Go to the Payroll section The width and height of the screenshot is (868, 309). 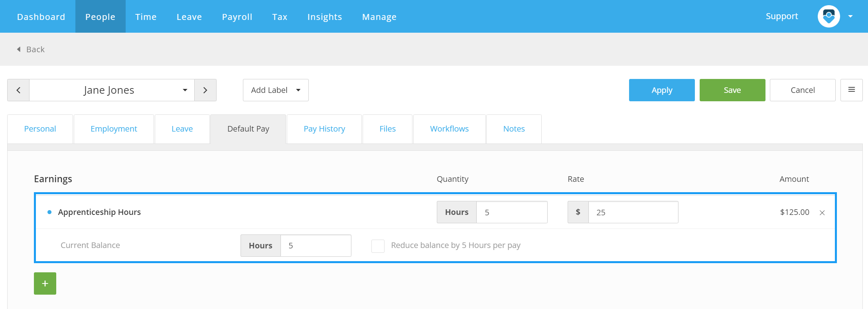point(237,17)
